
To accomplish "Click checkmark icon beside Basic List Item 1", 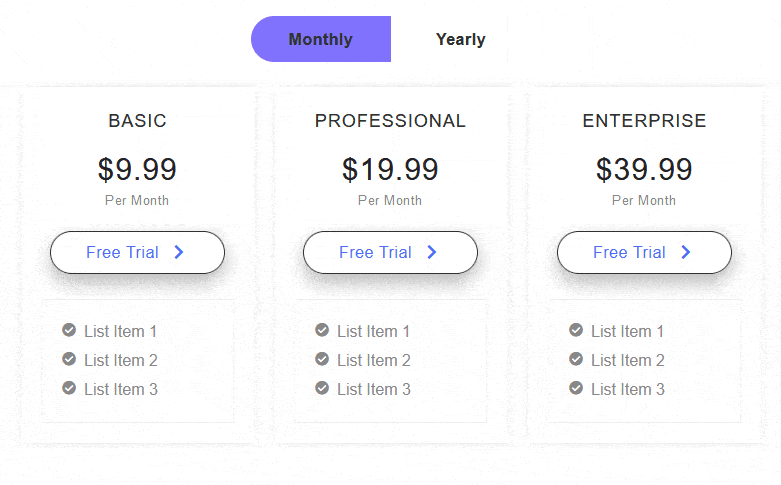I will point(69,330).
